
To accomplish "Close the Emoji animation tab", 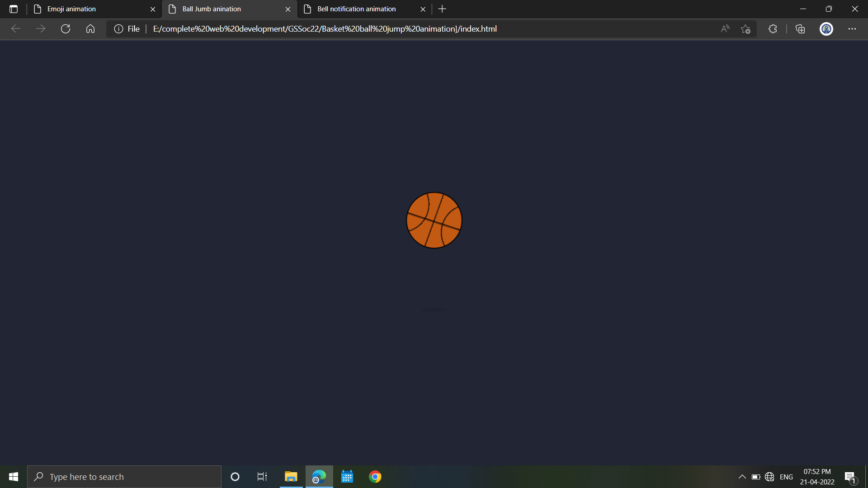I will pos(153,9).
